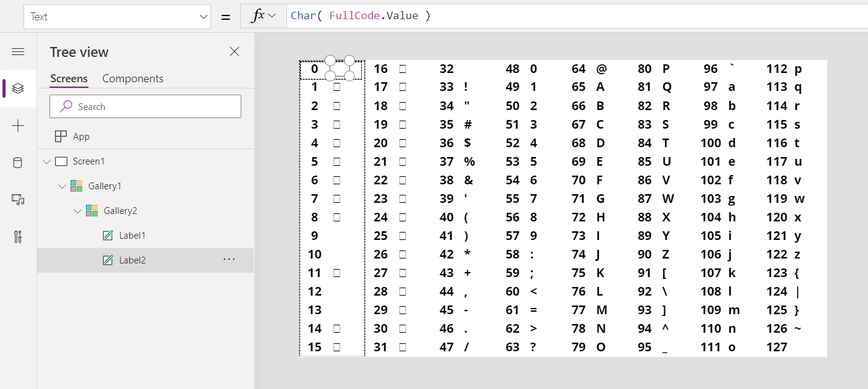Select Label1 in the tree view
The width and height of the screenshot is (868, 389).
pos(133,235)
